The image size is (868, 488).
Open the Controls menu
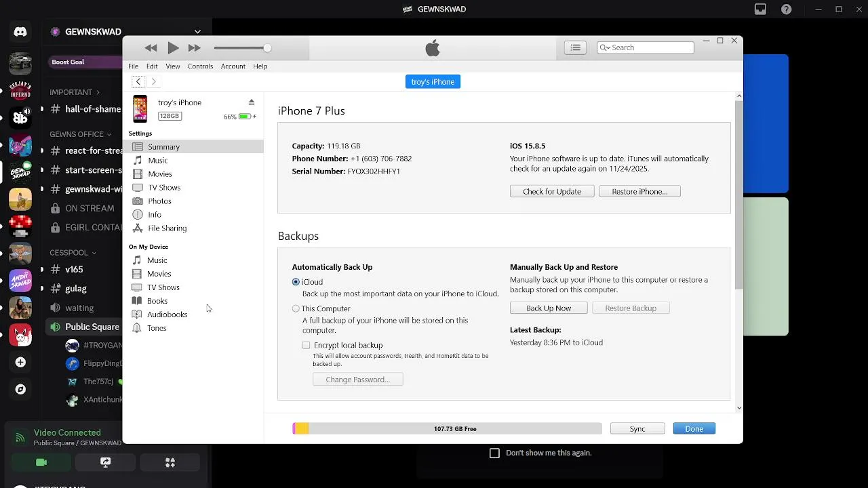coord(200,66)
